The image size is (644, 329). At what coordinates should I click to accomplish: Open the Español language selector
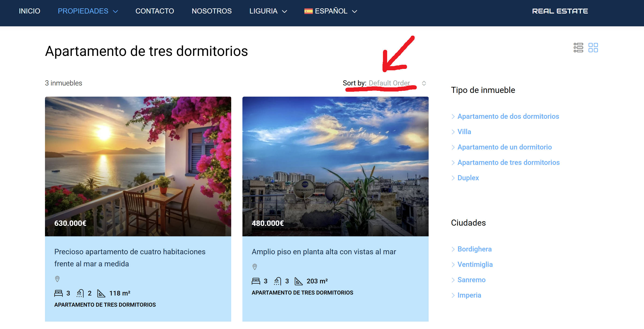coord(331,11)
